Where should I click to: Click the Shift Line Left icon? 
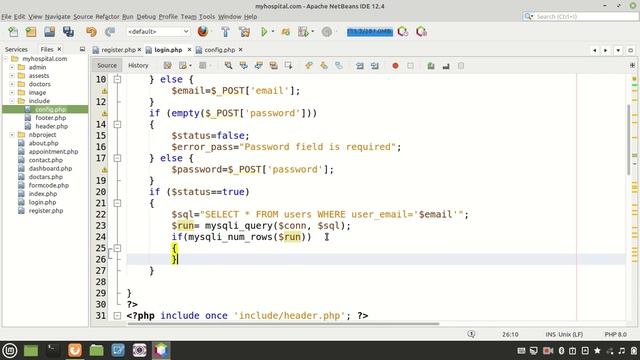click(x=360, y=66)
